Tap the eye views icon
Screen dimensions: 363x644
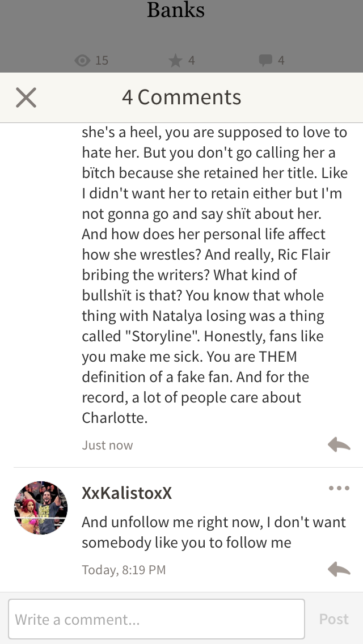coord(82,61)
